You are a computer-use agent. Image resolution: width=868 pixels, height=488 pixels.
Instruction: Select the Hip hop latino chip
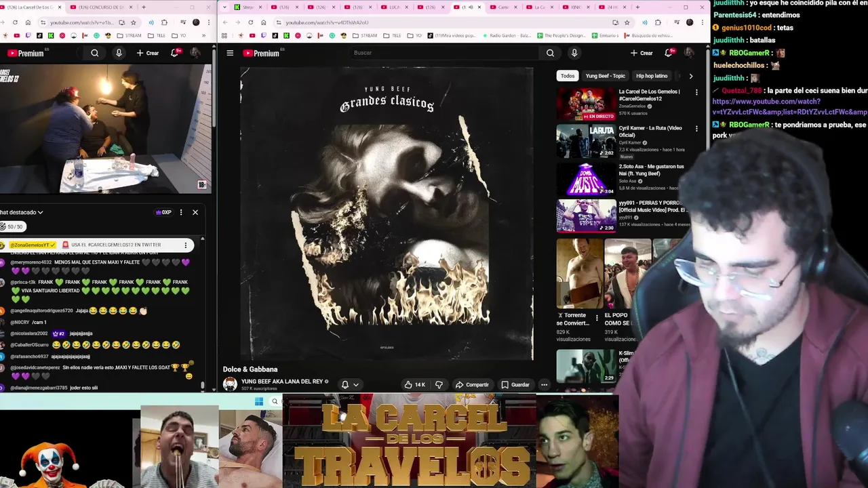coord(652,76)
